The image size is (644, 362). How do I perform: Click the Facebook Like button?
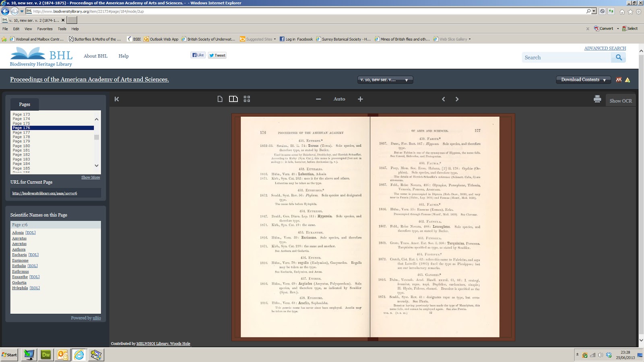point(198,55)
